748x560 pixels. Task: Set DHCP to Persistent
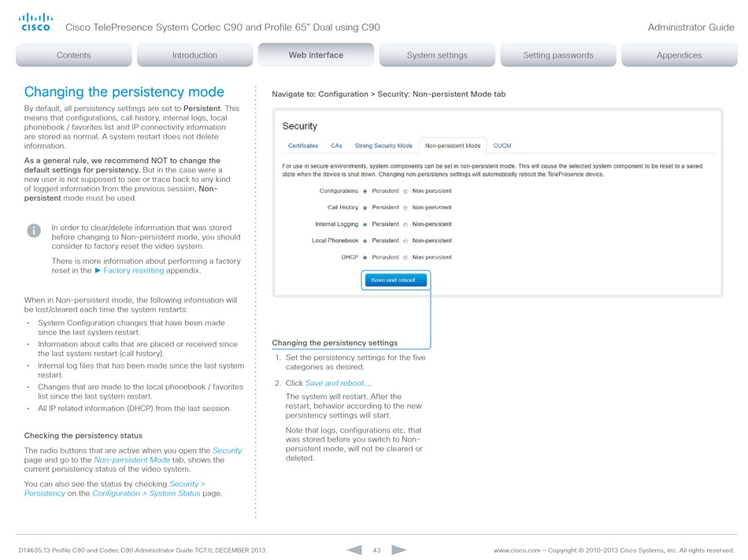pyautogui.click(x=365, y=258)
